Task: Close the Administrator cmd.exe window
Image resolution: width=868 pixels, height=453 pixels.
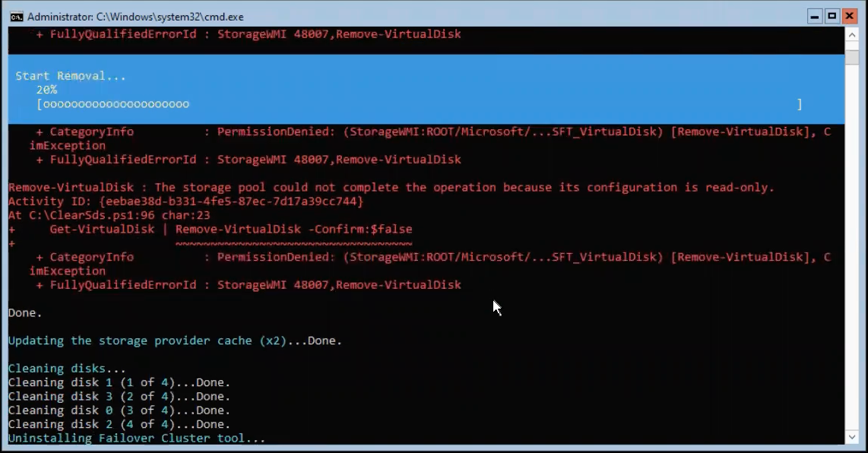Action: click(849, 17)
